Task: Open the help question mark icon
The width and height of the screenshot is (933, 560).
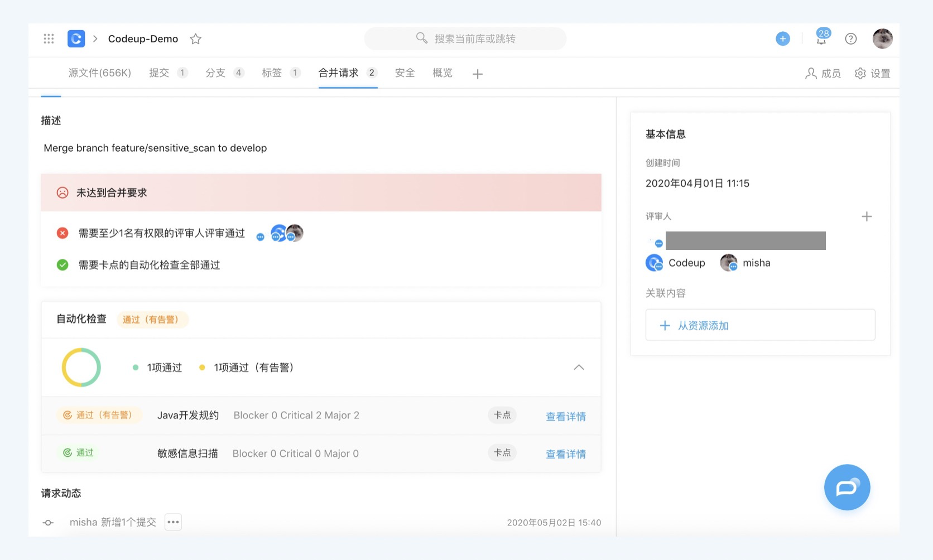Action: tap(850, 38)
